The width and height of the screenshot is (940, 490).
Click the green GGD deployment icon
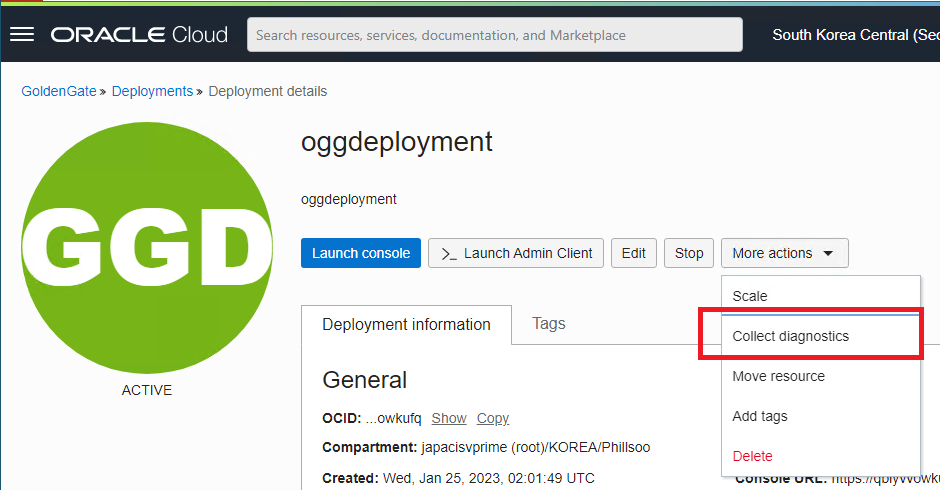click(x=147, y=247)
